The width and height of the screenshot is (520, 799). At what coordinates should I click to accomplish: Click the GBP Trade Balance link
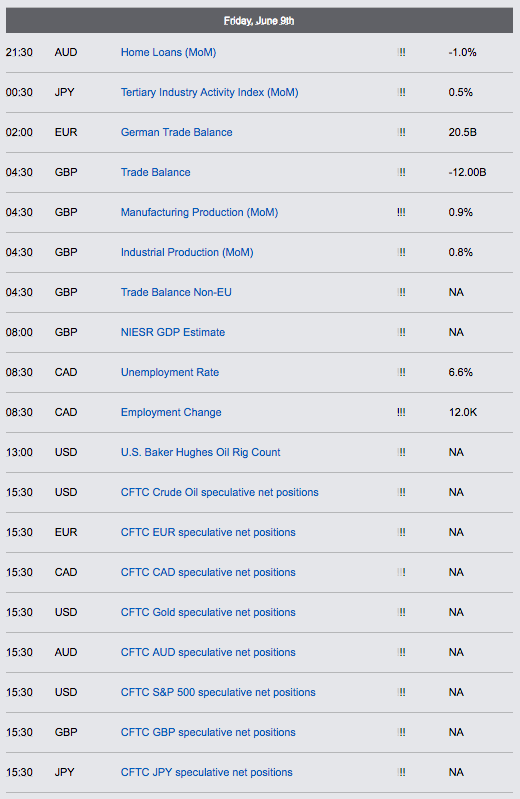point(155,172)
